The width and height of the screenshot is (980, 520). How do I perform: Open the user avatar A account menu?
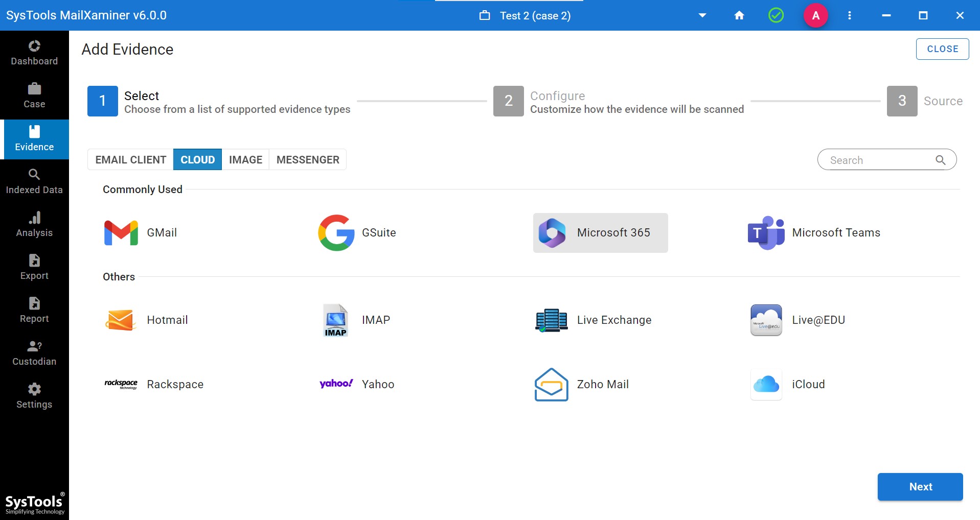pos(816,15)
